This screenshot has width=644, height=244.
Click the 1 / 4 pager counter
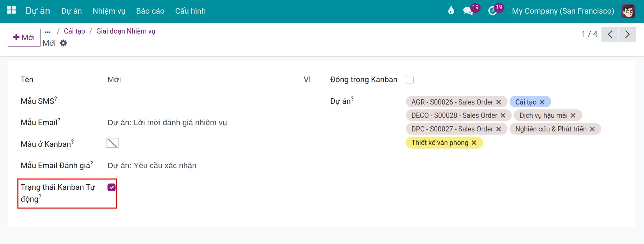coord(589,34)
